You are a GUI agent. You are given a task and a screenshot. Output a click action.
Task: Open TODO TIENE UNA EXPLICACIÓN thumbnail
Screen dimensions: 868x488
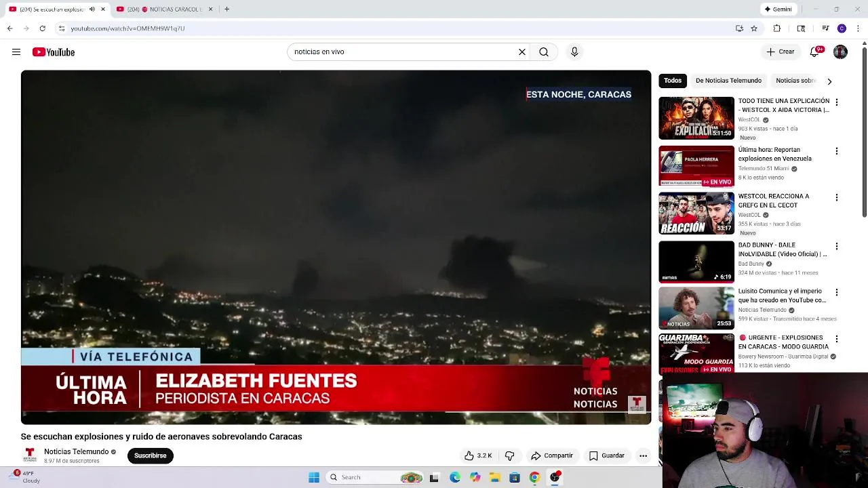[696, 118]
